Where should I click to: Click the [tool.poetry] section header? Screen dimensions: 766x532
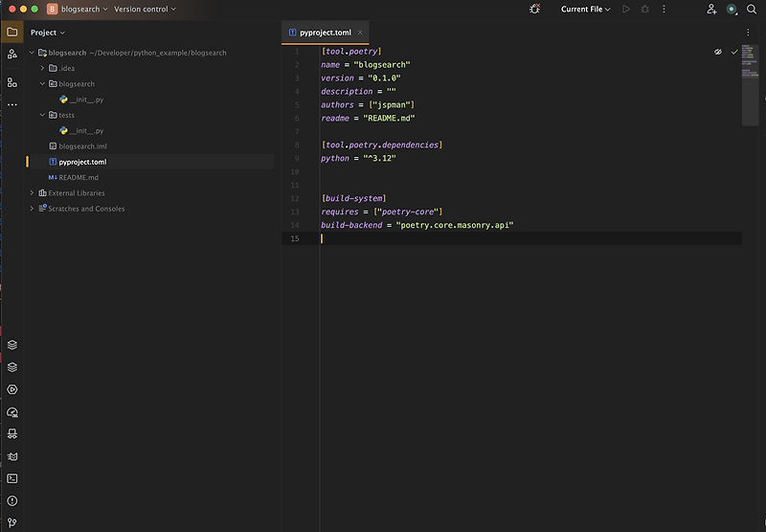(x=351, y=52)
